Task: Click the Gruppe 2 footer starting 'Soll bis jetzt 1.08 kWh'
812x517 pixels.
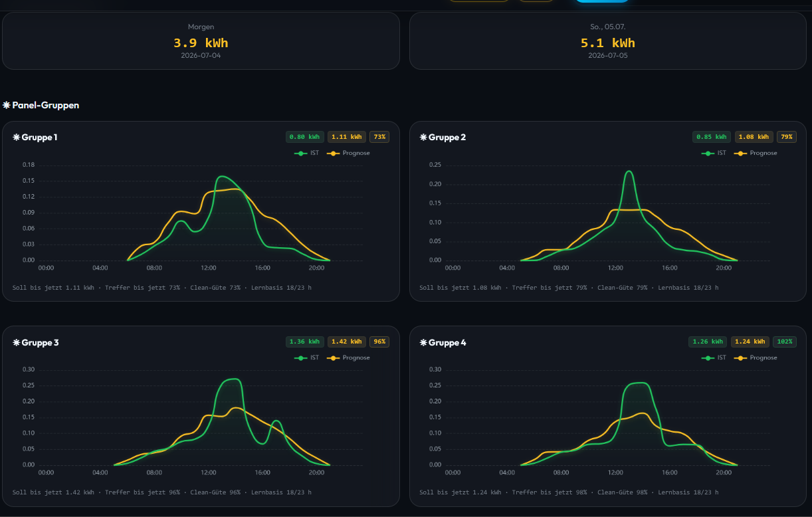Action: [x=569, y=288]
